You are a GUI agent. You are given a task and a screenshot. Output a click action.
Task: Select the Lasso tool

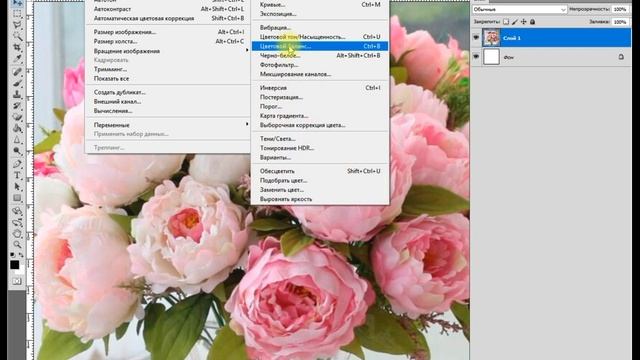pyautogui.click(x=17, y=25)
